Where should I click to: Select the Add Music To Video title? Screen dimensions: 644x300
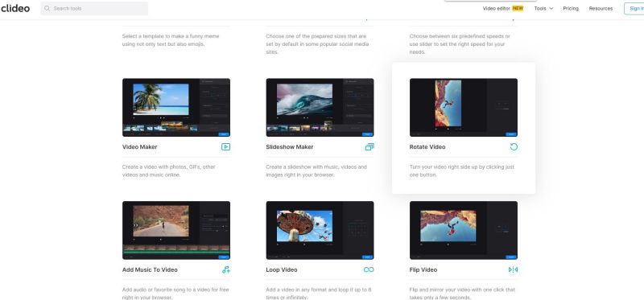[x=150, y=269]
